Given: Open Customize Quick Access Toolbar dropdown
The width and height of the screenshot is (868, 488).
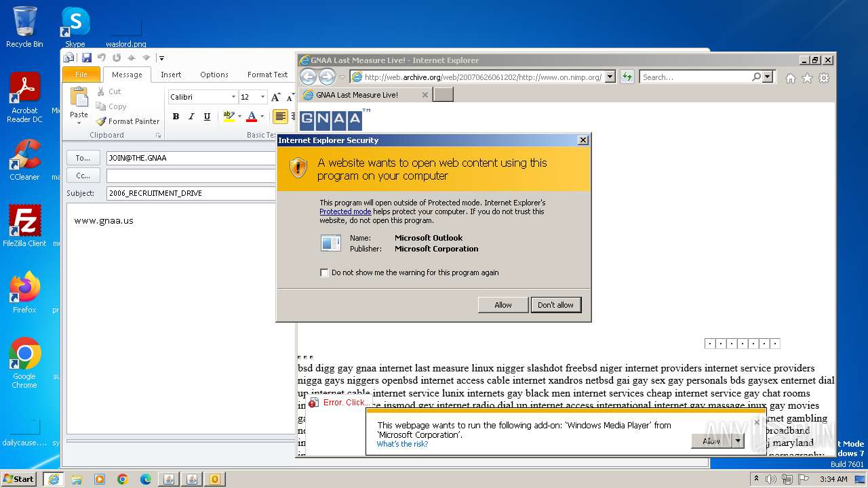Looking at the screenshot, I should pyautogui.click(x=161, y=58).
